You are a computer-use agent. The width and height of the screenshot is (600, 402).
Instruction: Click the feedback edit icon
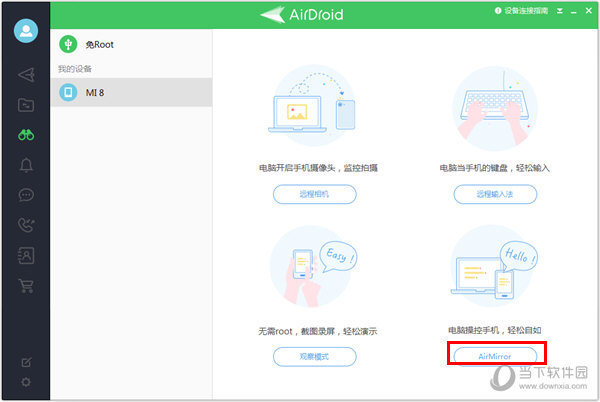tap(26, 362)
